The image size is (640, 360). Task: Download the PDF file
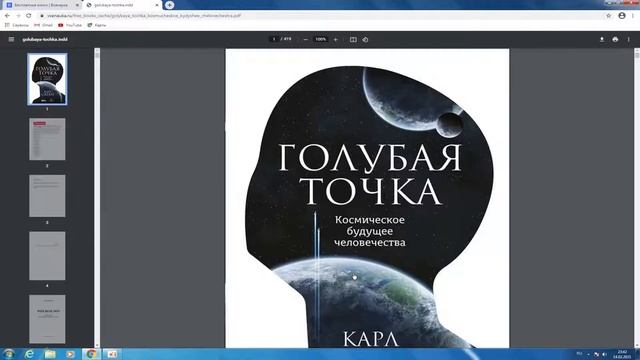pyautogui.click(x=602, y=39)
